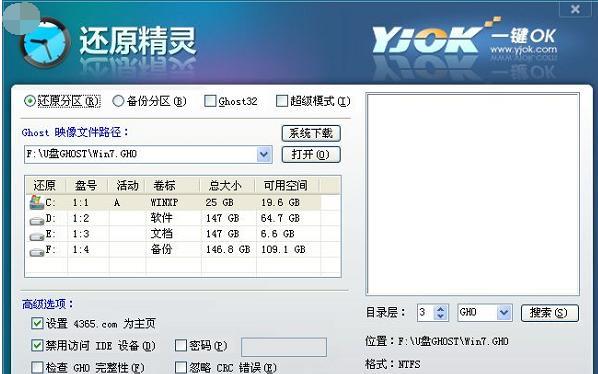Decrease the 目录层 value

coord(441,316)
